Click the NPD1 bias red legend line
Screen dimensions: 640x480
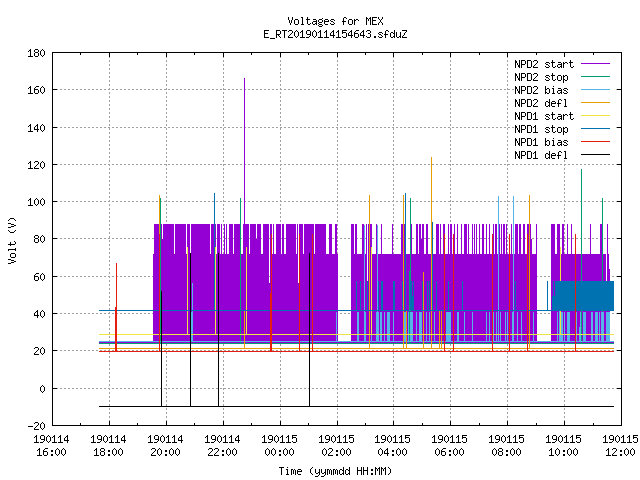tap(595, 142)
